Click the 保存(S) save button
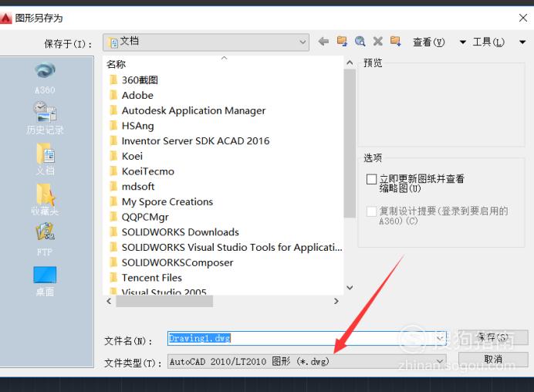The image size is (534, 392). click(x=493, y=337)
